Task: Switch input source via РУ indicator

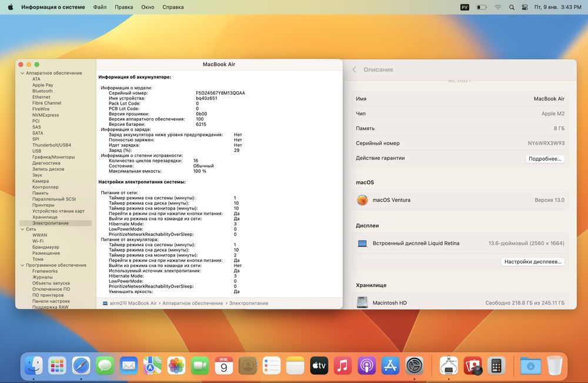Action: pyautogui.click(x=465, y=7)
